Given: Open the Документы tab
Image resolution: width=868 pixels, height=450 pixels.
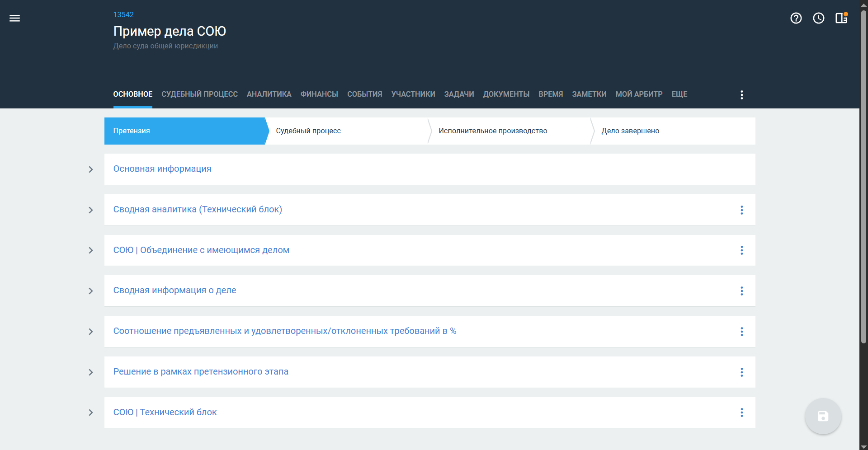Looking at the screenshot, I should point(506,94).
